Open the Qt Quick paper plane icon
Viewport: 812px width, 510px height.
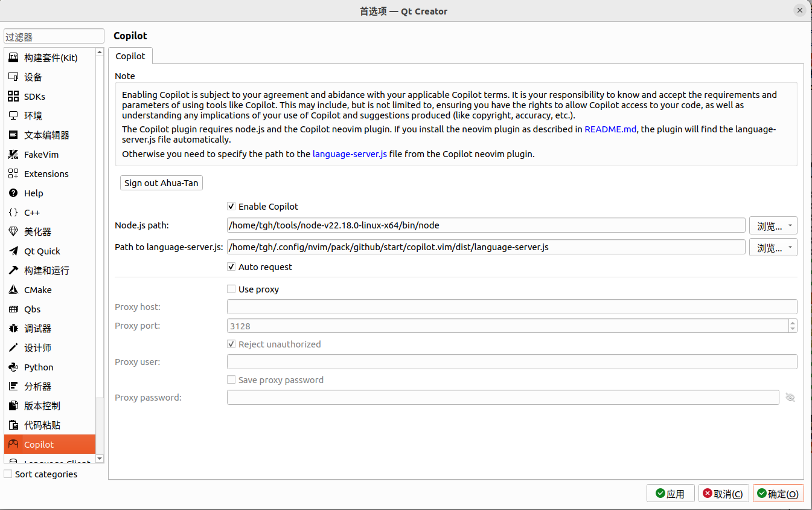coord(13,251)
